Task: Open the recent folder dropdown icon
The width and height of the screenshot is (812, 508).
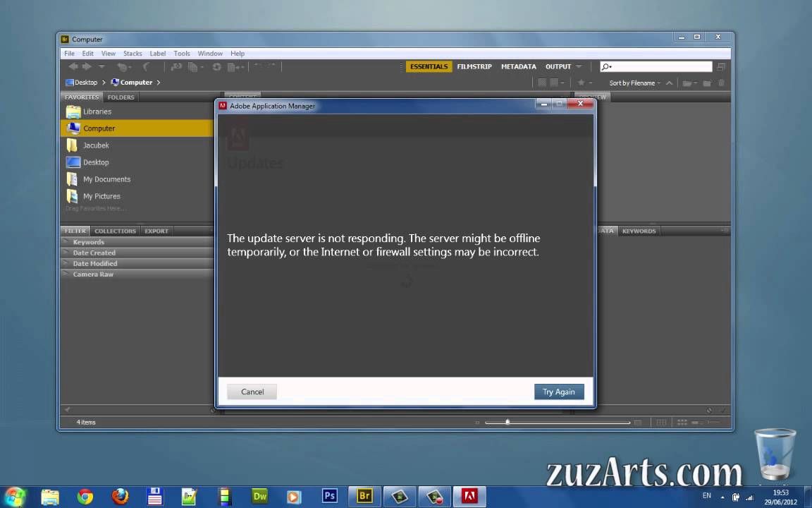Action: [x=689, y=83]
